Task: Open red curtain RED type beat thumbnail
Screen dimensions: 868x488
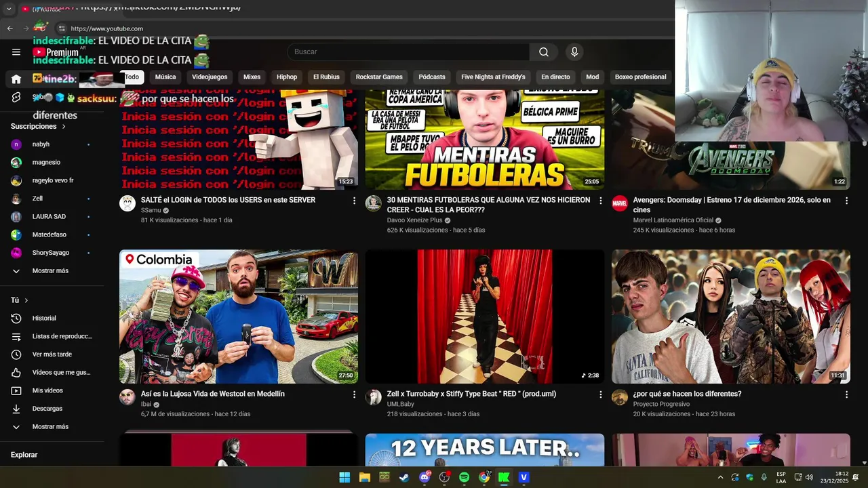Action: click(x=485, y=317)
